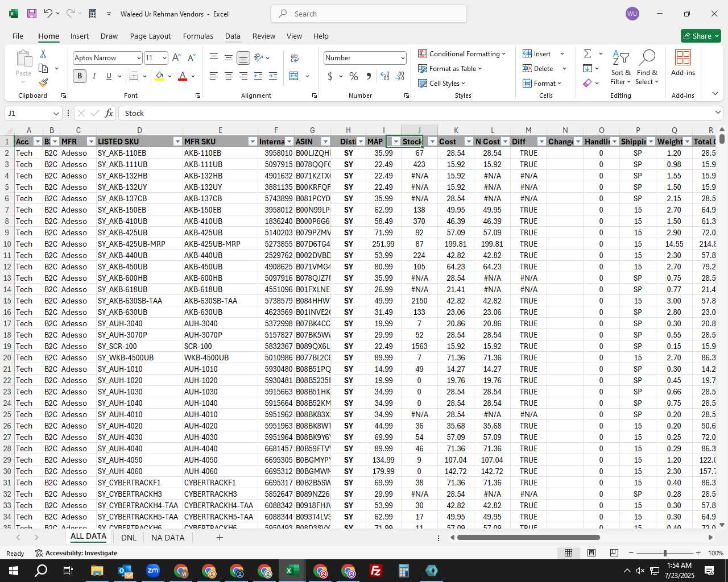The image size is (728, 582).
Task: Click Insert Function fx icon
Action: tap(109, 113)
